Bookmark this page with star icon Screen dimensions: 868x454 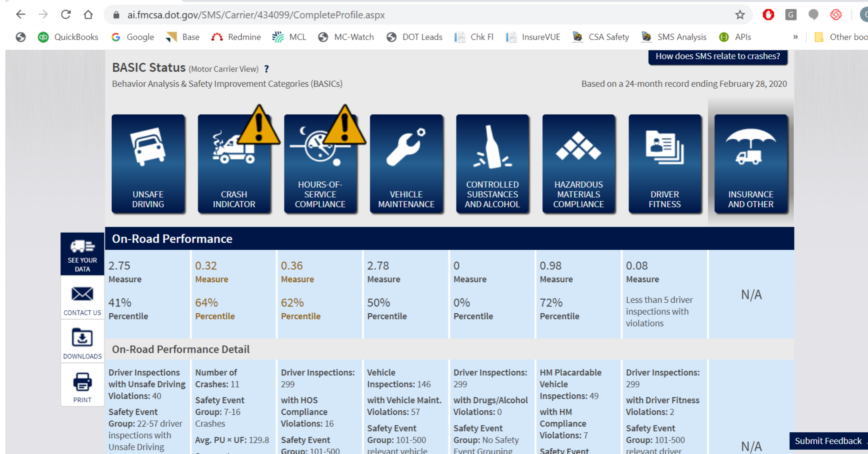pos(740,15)
